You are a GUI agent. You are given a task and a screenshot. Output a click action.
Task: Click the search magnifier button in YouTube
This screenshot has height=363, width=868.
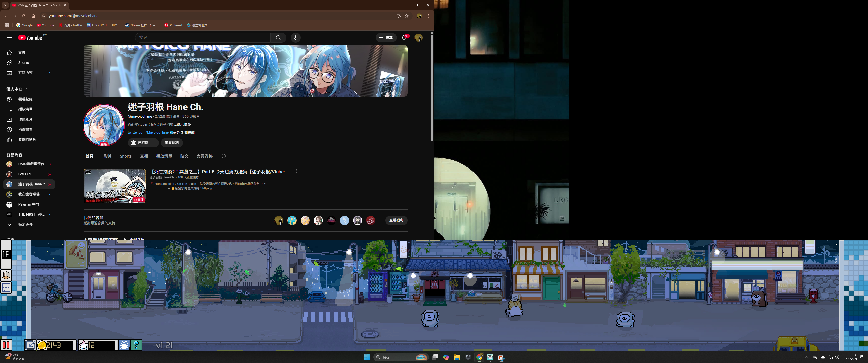tap(278, 37)
